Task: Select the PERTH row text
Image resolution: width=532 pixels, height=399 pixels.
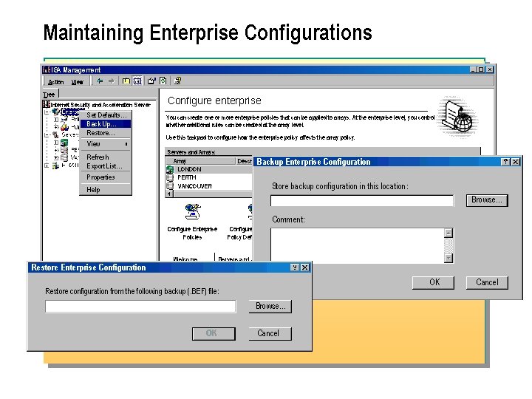Action: (187, 177)
